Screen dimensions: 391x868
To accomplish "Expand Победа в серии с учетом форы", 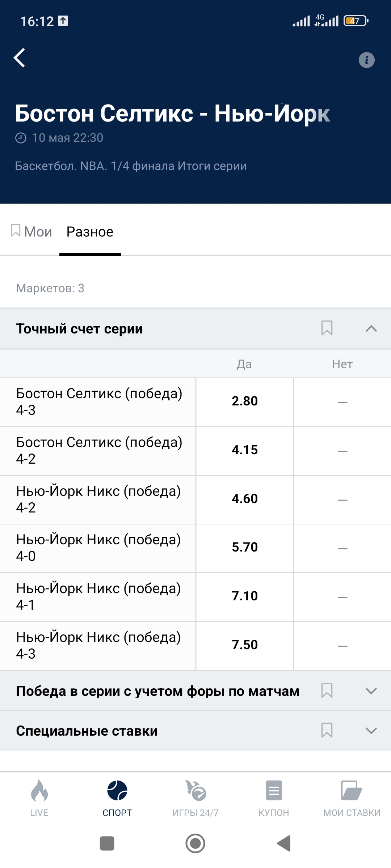I will click(x=371, y=691).
